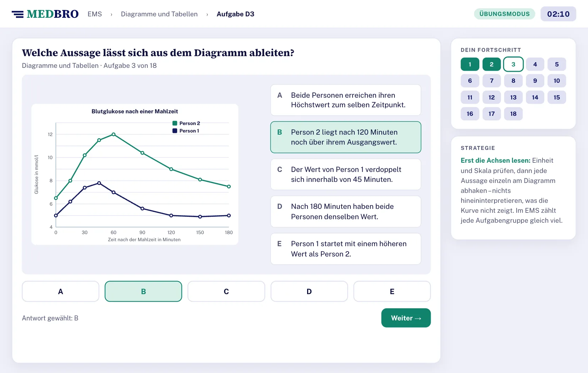Jump to question 1 in progress grid
This screenshot has height=373, width=588.
tap(470, 64)
